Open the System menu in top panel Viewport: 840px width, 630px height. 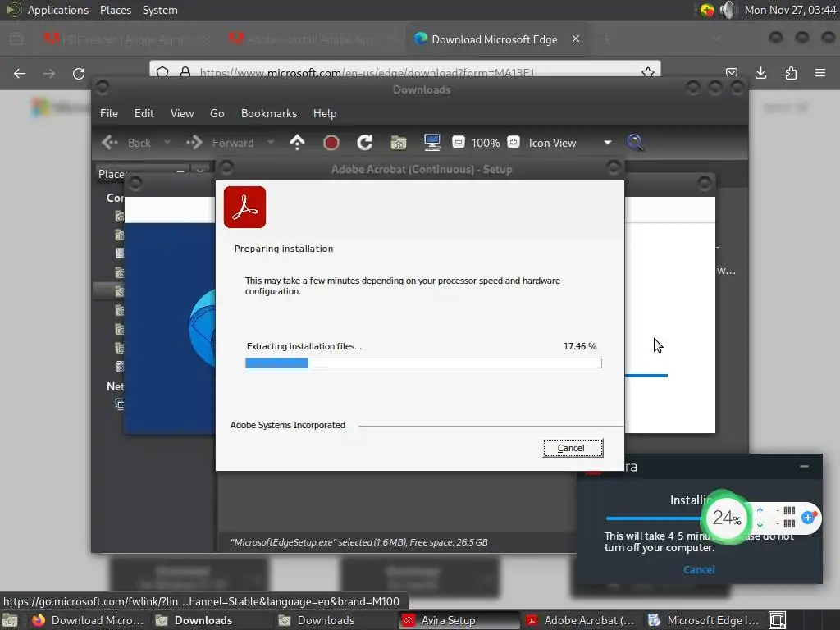coord(160,10)
